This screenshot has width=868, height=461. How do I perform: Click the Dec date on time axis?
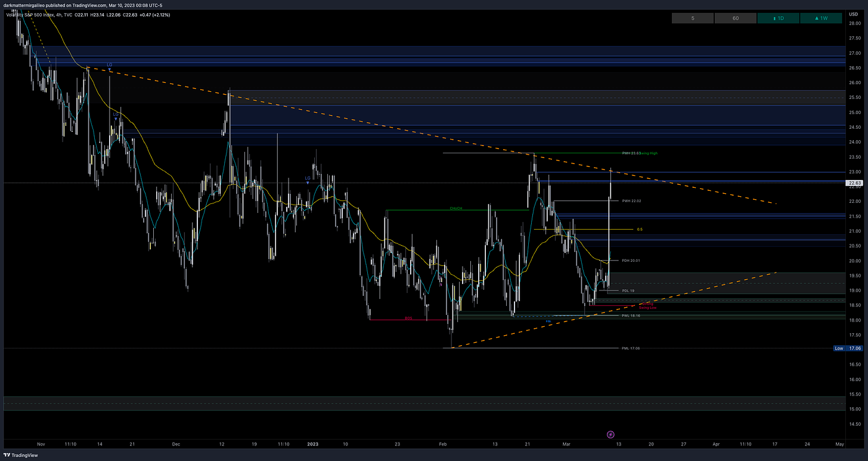tap(176, 444)
